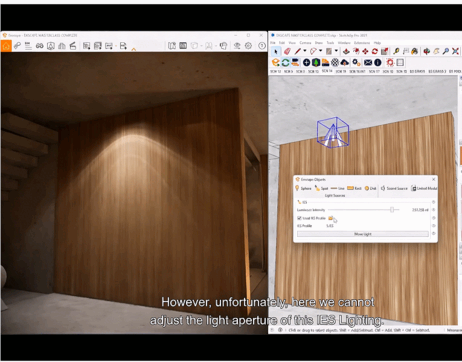Open Line tool dropdown arrow
Screen dimensions: 462x362
coord(304,51)
